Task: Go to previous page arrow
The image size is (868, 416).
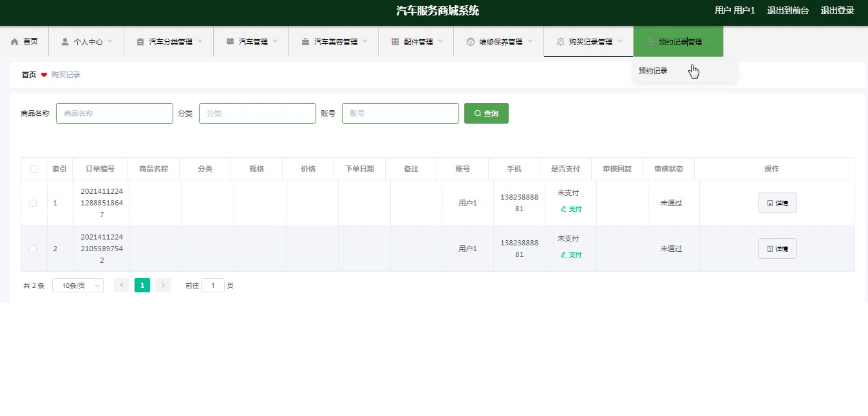Action: pos(122,285)
